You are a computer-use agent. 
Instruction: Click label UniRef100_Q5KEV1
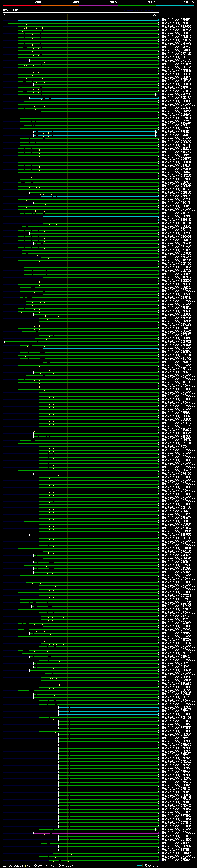point(176,196)
